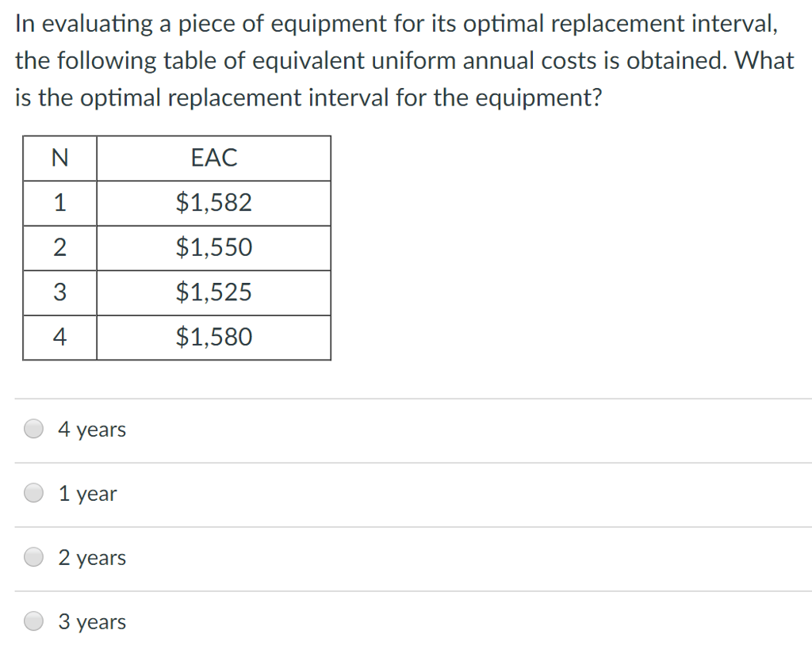This screenshot has width=812, height=653.
Task: Click the $1,550 table cell
Action: click(213, 247)
